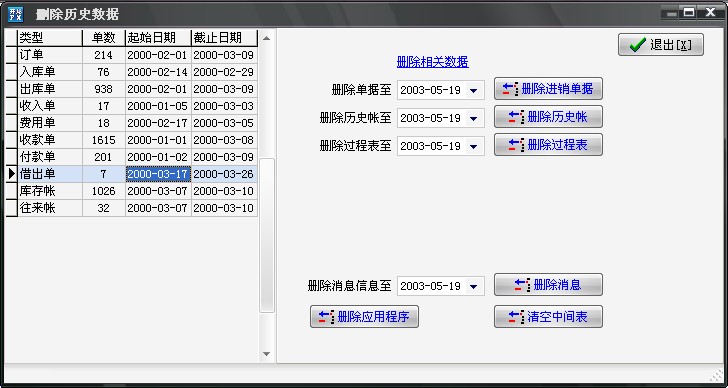
Task: Click start date 2000-01-05 in 收入单 row
Action: click(x=158, y=106)
